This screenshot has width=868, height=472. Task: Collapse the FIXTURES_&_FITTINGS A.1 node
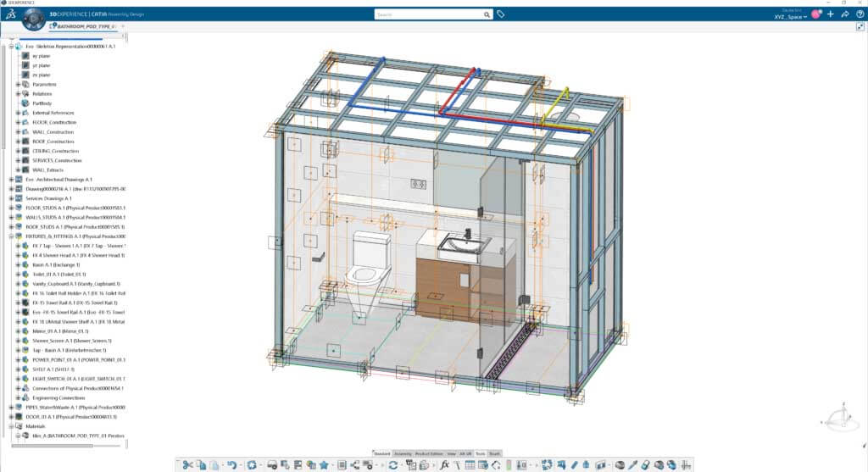click(12, 236)
